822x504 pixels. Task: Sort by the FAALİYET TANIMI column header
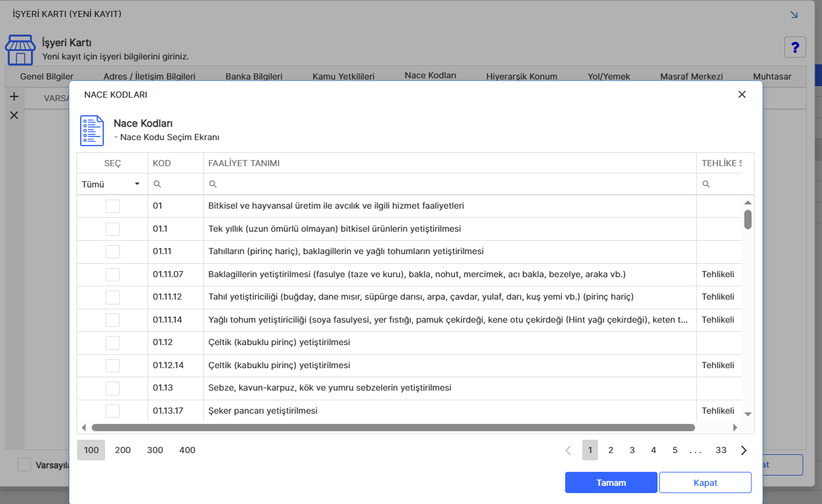(x=450, y=163)
